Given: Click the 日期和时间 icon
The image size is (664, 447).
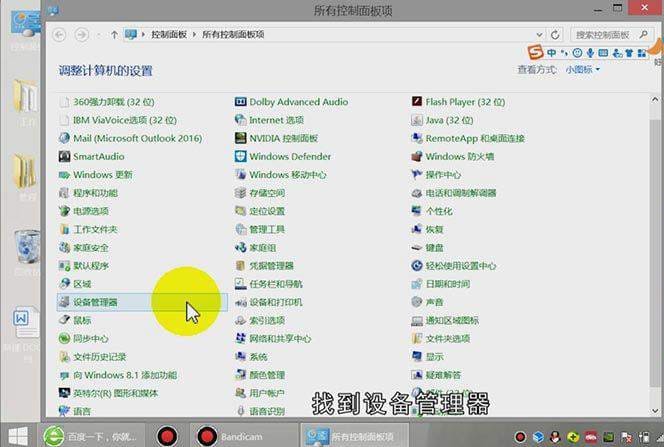Looking at the screenshot, I should [417, 284].
